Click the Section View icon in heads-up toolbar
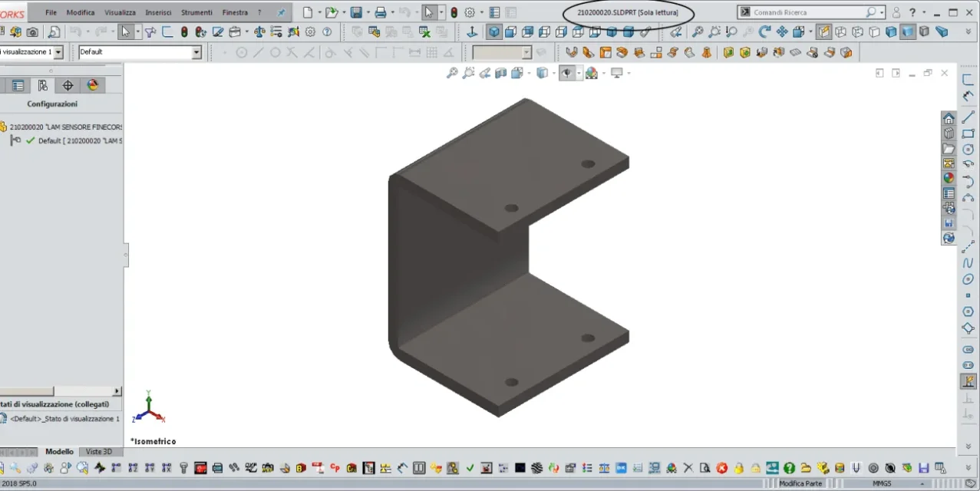The width and height of the screenshot is (980, 491). pos(501,73)
